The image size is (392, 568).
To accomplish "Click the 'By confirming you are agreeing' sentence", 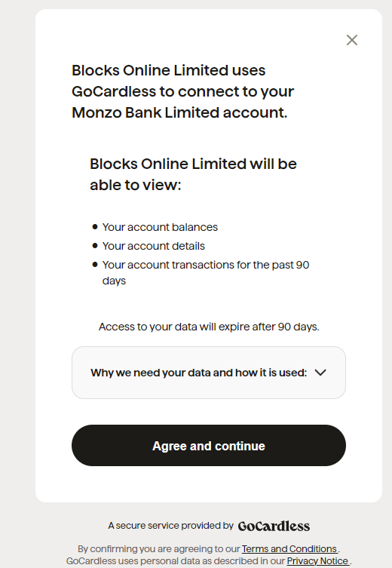I will [x=209, y=549].
